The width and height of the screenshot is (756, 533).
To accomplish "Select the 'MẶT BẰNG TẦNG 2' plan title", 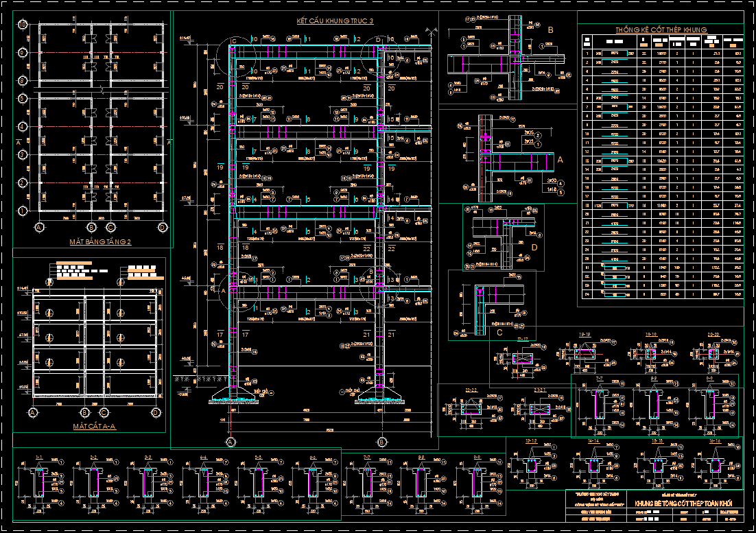I will click(100, 241).
